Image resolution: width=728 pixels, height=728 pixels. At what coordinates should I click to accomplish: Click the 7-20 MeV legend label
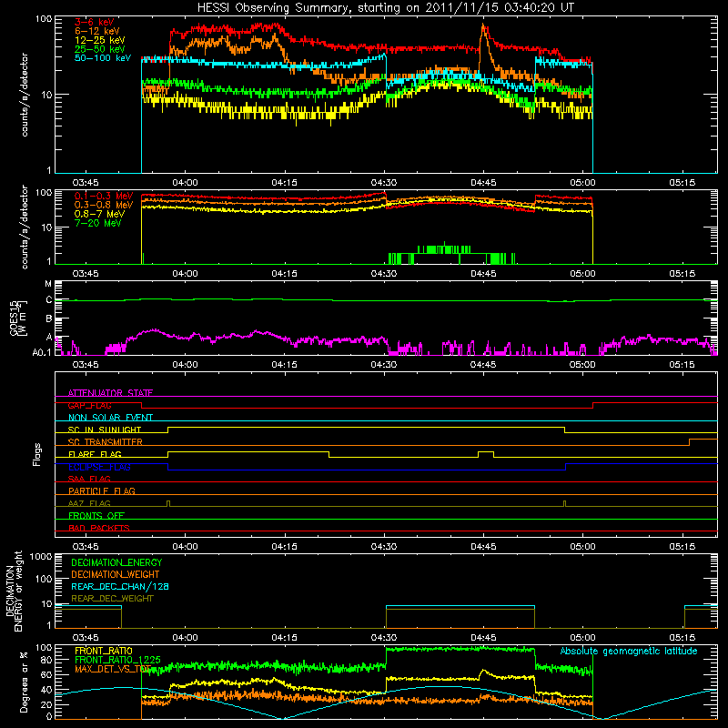pyautogui.click(x=97, y=223)
